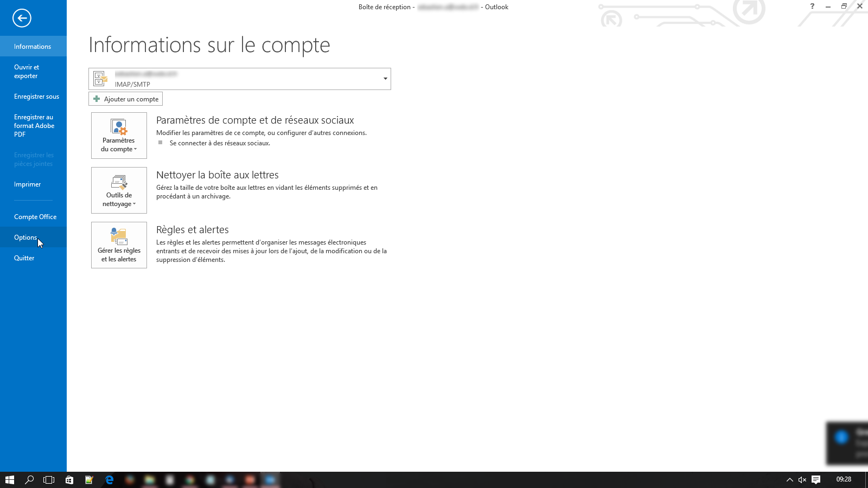Launch Notepad++ icon on taskbar
The width and height of the screenshot is (868, 488).
pyautogui.click(x=89, y=480)
